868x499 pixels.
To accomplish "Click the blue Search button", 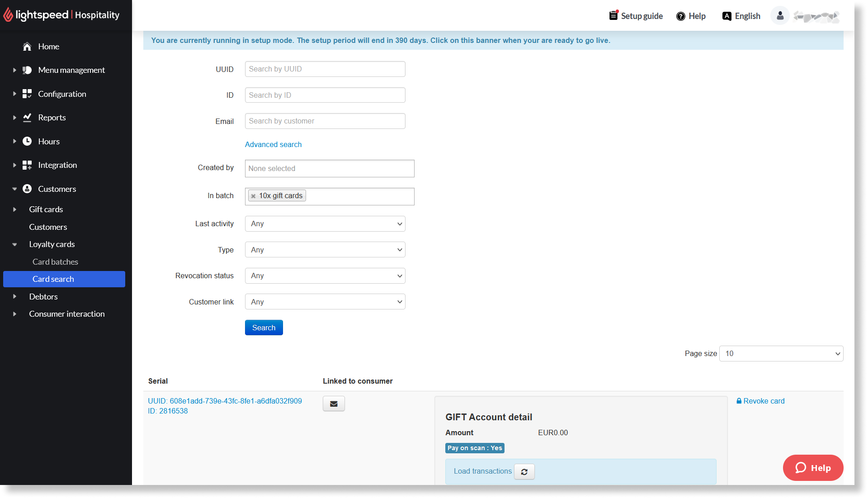I will [x=264, y=328].
